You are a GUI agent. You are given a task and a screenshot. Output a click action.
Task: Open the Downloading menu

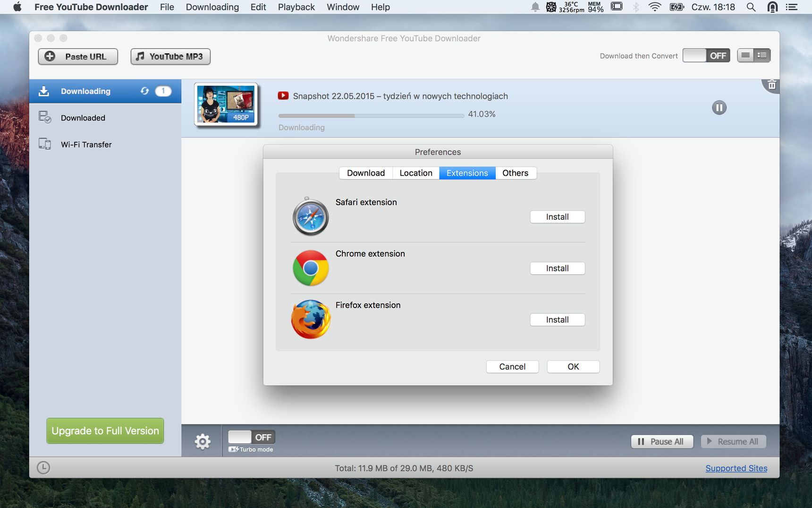(212, 7)
